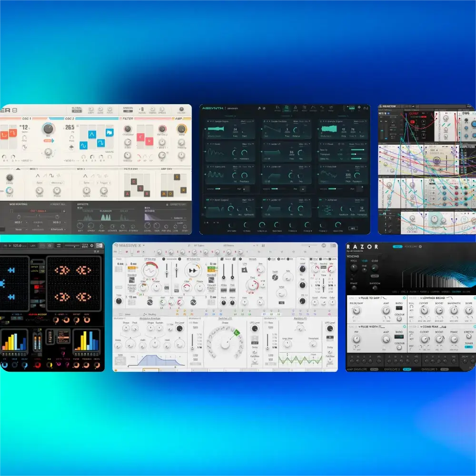
Task: Switch to the Delay effect tab
Action: tap(124, 211)
